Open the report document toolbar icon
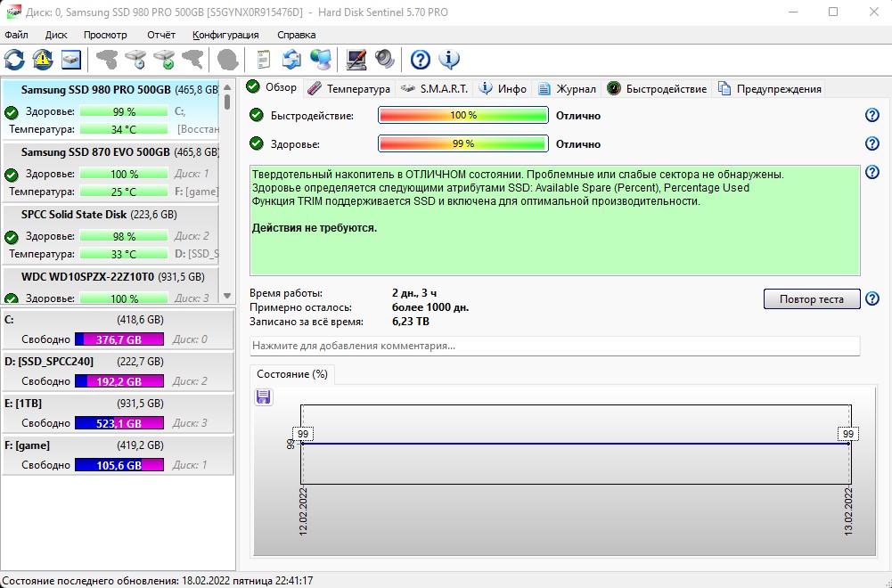 pos(263,59)
